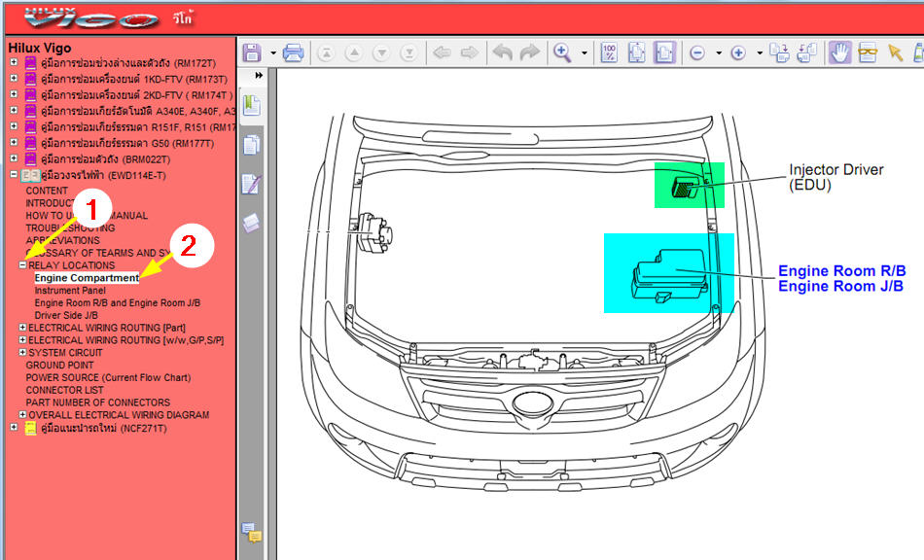Rotate pages clockwise icon
The width and height of the screenshot is (924, 560).
pyautogui.click(x=780, y=53)
